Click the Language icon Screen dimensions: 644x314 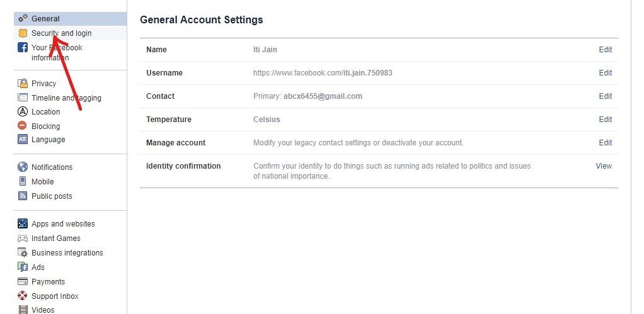[x=23, y=139]
